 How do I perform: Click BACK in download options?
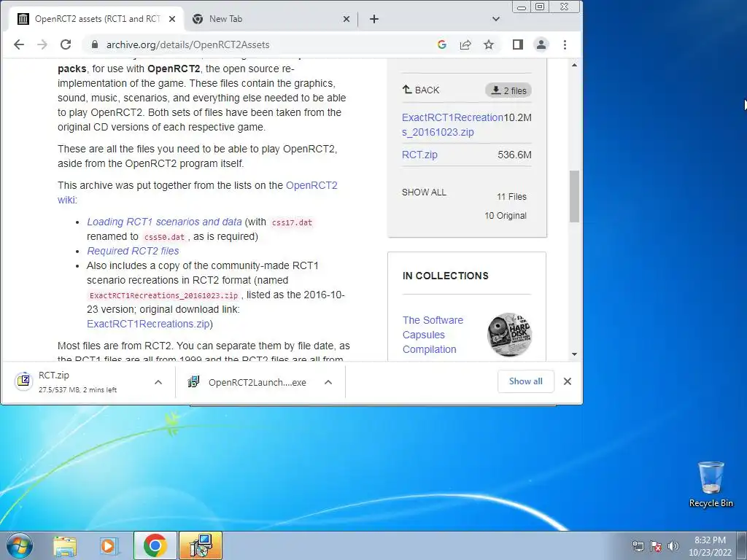pyautogui.click(x=421, y=90)
